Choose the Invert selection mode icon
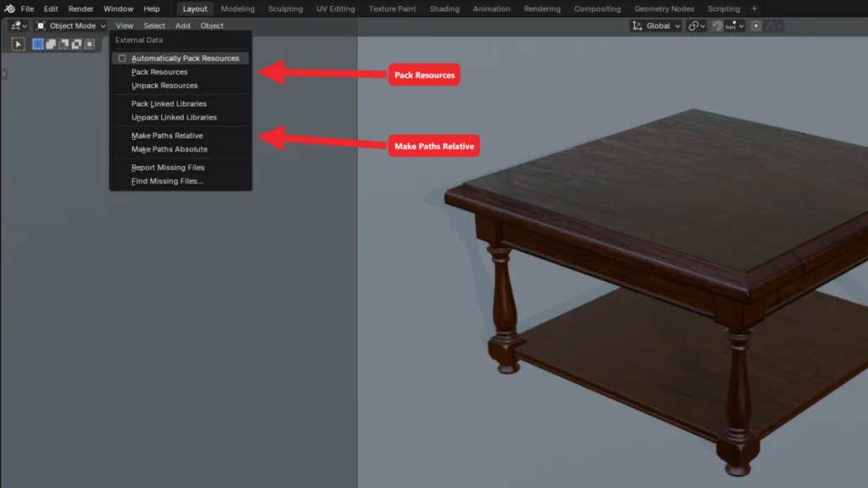868x488 pixels. (x=76, y=44)
